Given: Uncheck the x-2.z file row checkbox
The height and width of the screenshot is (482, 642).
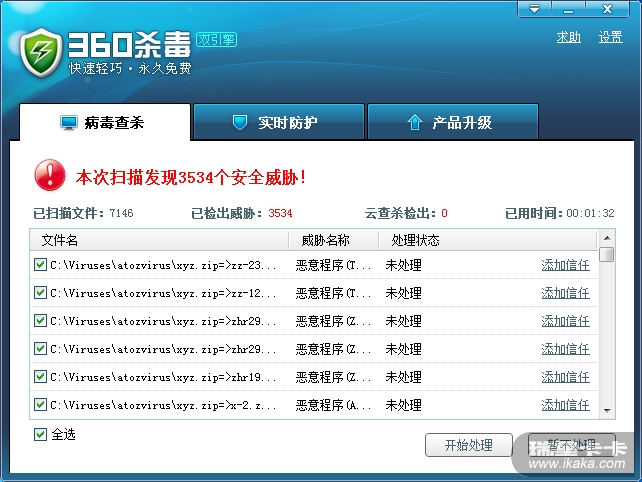Looking at the screenshot, I should pyautogui.click(x=40, y=405).
